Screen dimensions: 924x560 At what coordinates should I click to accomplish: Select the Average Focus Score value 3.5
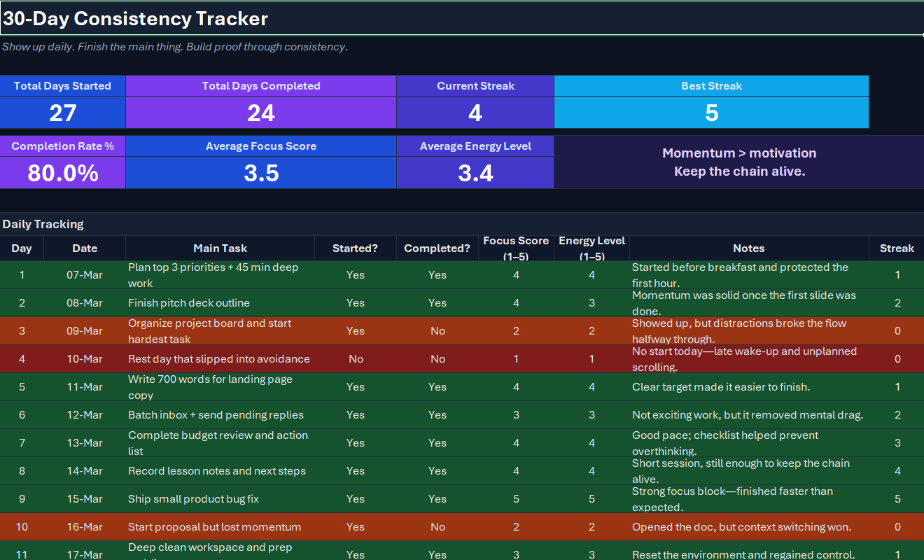click(260, 173)
